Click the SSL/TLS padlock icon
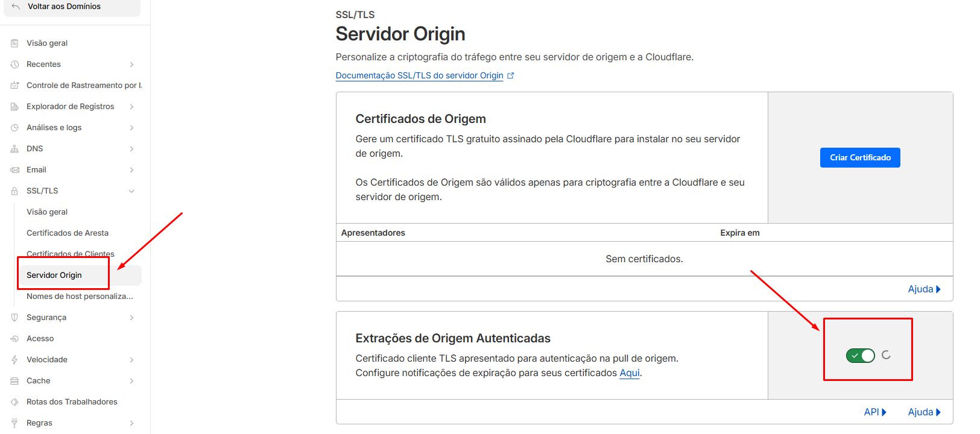The width and height of the screenshot is (980, 434). (x=14, y=191)
